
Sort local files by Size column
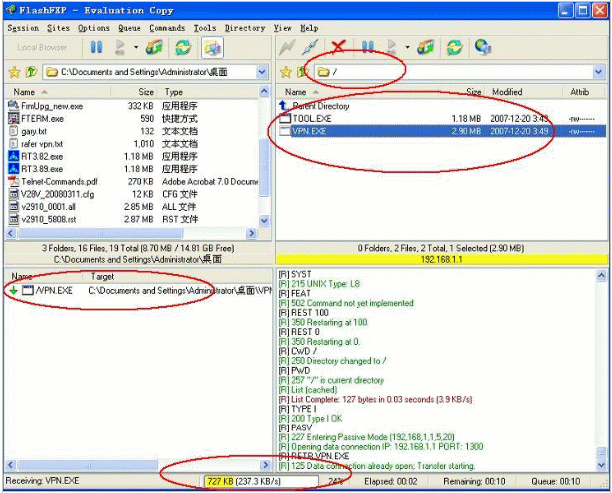134,92
